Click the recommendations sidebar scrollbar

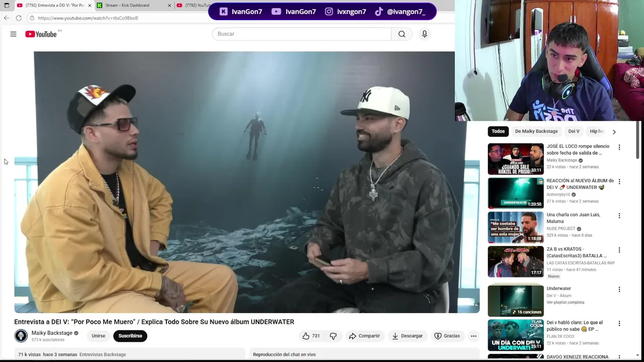pos(637,141)
